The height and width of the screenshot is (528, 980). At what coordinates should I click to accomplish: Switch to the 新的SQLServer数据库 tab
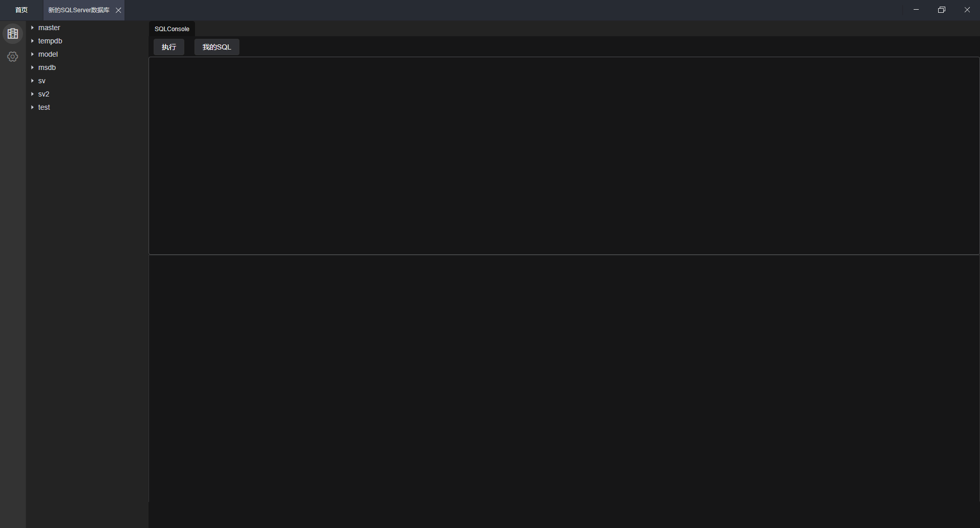point(79,10)
